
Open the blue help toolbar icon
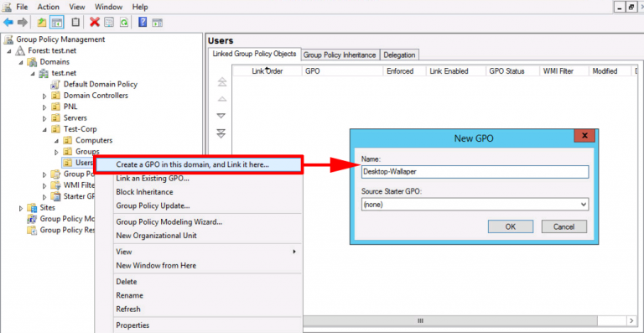pos(143,22)
